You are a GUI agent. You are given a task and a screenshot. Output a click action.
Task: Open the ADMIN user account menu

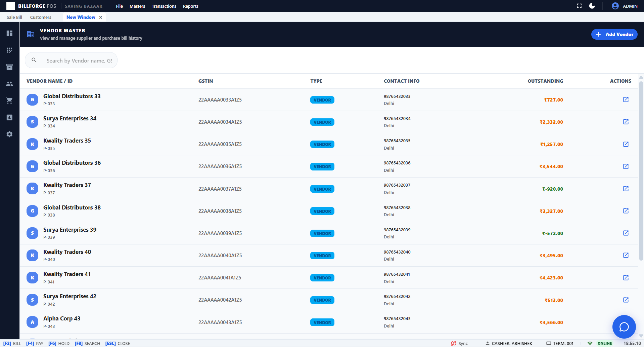coord(625,6)
